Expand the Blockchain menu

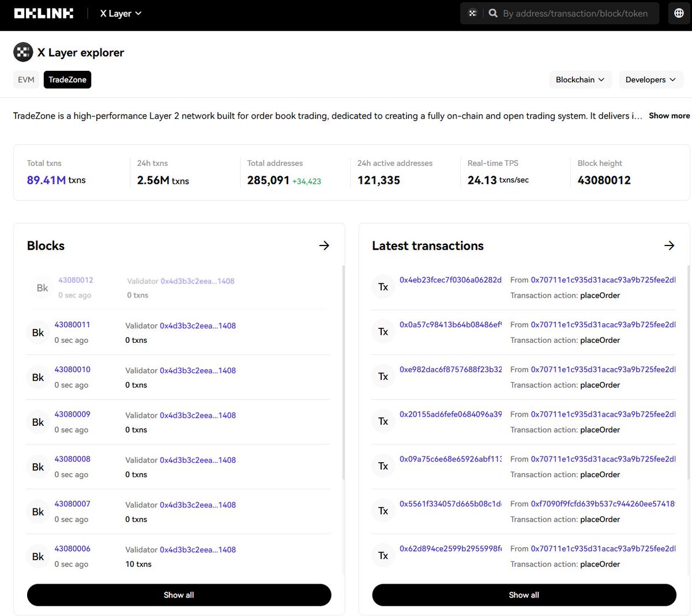(x=580, y=80)
